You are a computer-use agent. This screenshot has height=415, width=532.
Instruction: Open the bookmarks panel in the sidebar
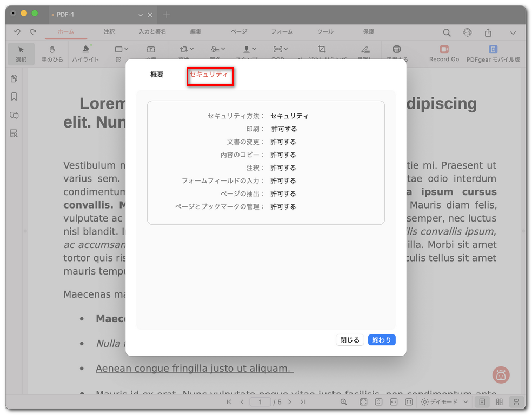[13, 97]
